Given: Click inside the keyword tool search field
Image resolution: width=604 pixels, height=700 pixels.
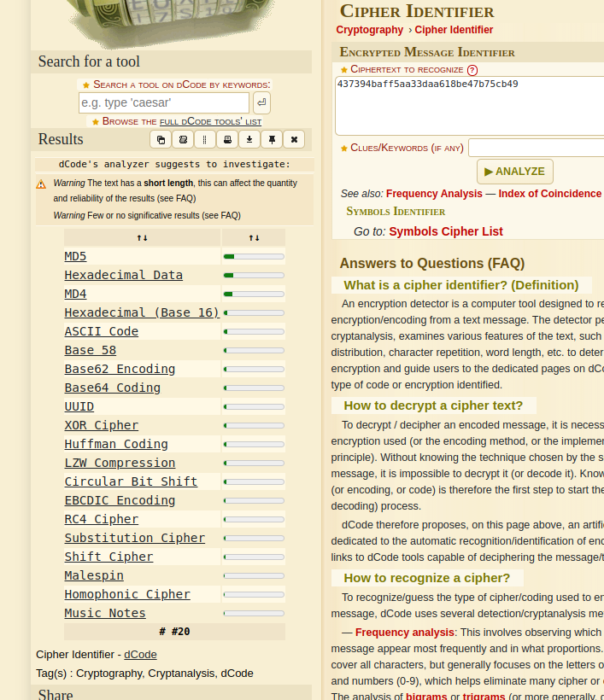Looking at the screenshot, I should [164, 102].
